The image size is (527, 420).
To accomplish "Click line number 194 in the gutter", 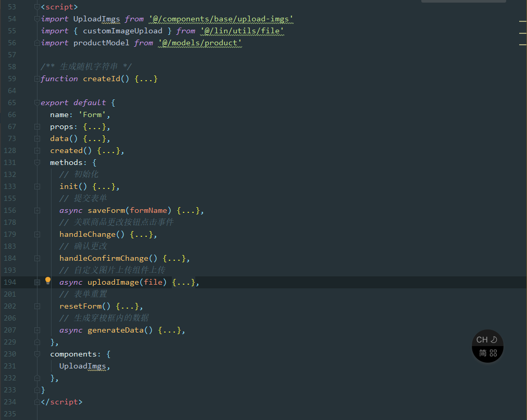I will [10, 283].
